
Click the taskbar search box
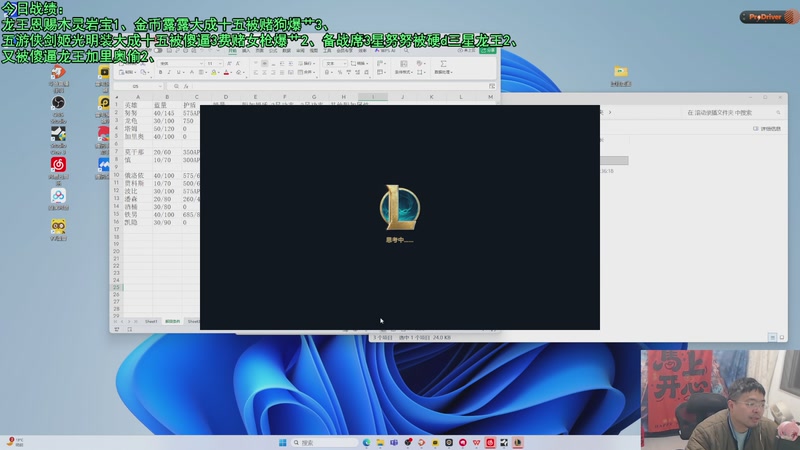tap(325, 442)
